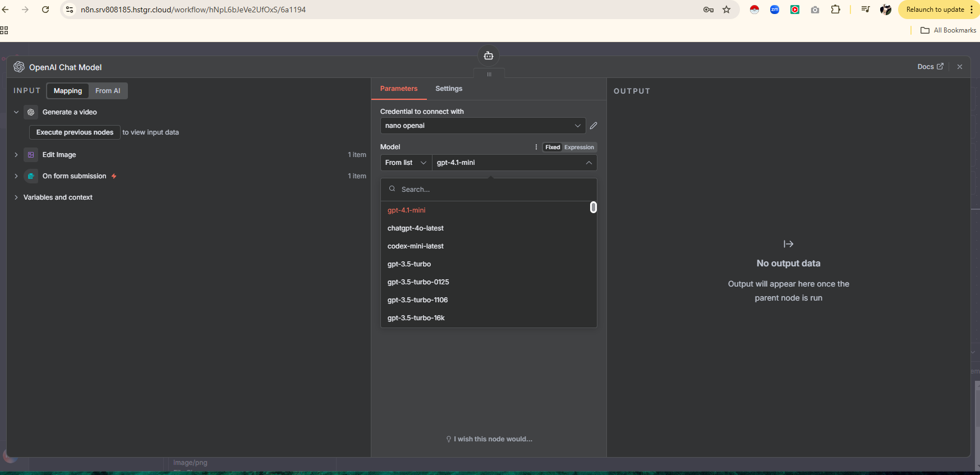980x475 pixels.
Task: Bookmark this page with the star icon
Action: (x=726, y=10)
